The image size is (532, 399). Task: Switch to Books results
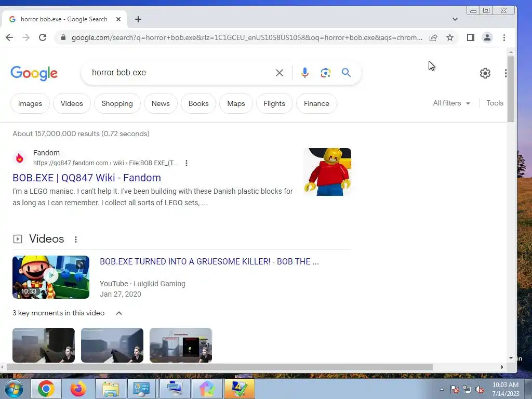click(198, 103)
